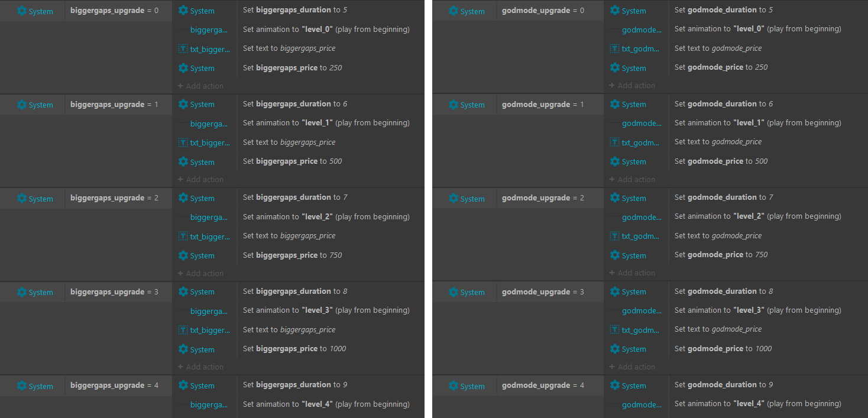This screenshot has height=418, width=868.
Task: Click gear icon of 'Set godmode_price to 250' action
Action: (x=615, y=68)
